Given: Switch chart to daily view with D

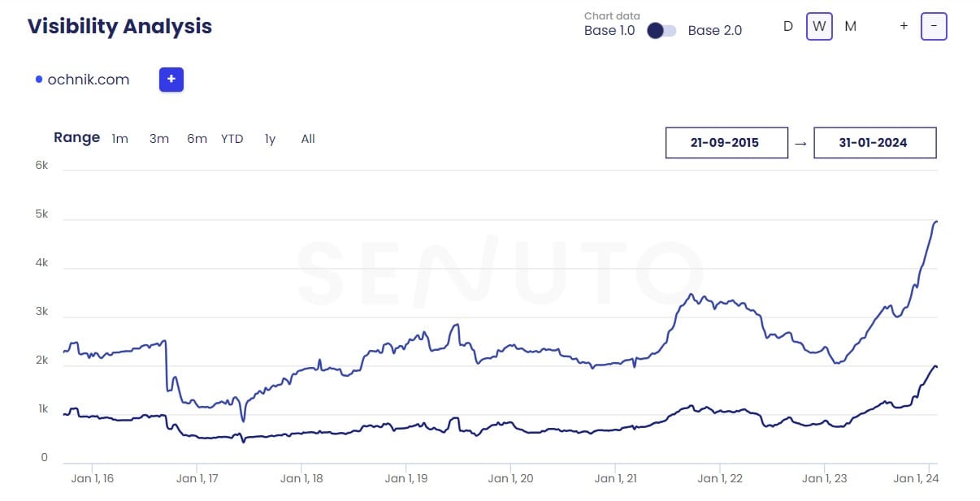Looking at the screenshot, I should point(787,26).
